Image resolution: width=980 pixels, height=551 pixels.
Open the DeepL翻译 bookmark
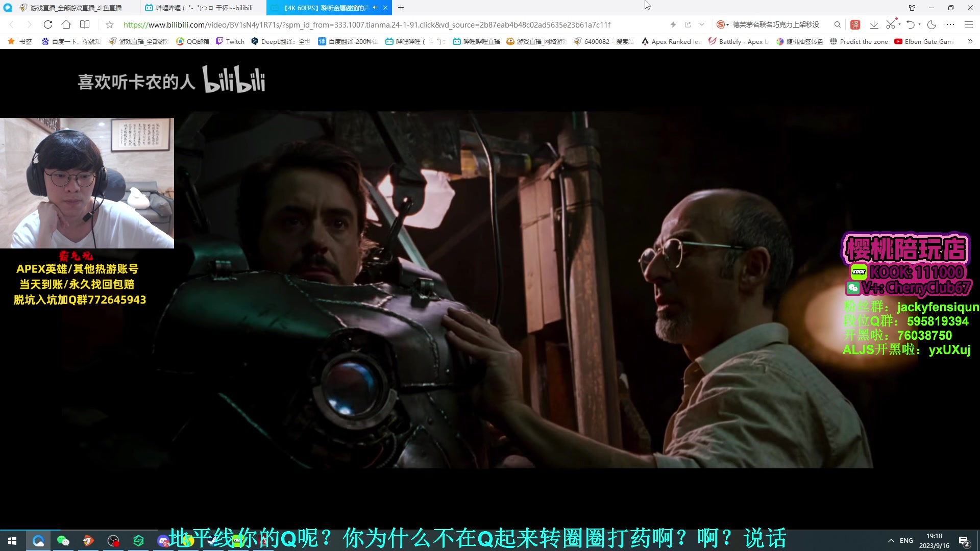point(280,41)
